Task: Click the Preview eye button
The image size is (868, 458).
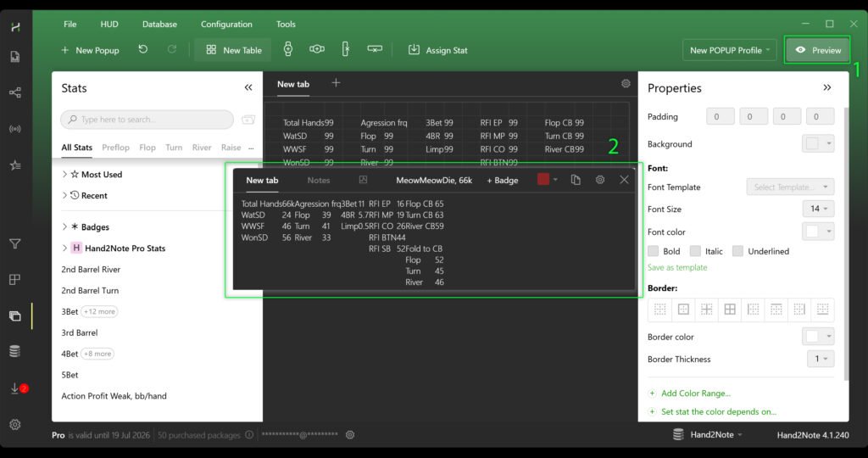Action: point(818,50)
